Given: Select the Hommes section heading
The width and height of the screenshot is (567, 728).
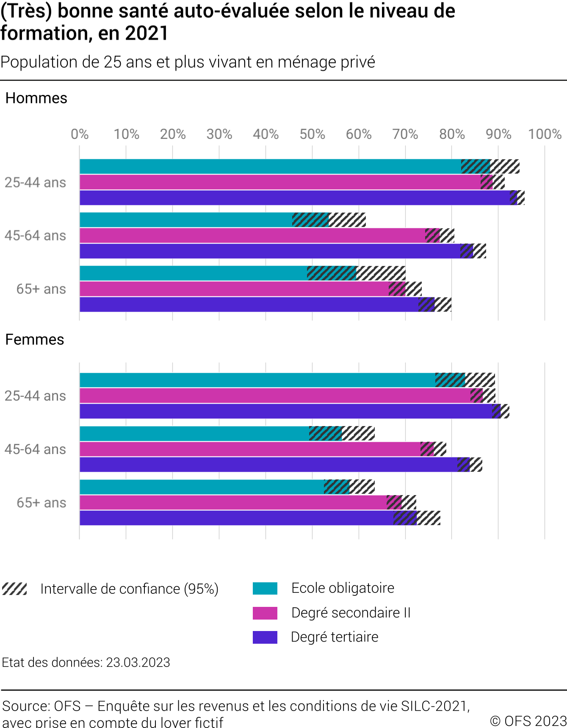Looking at the screenshot, I should [36, 98].
